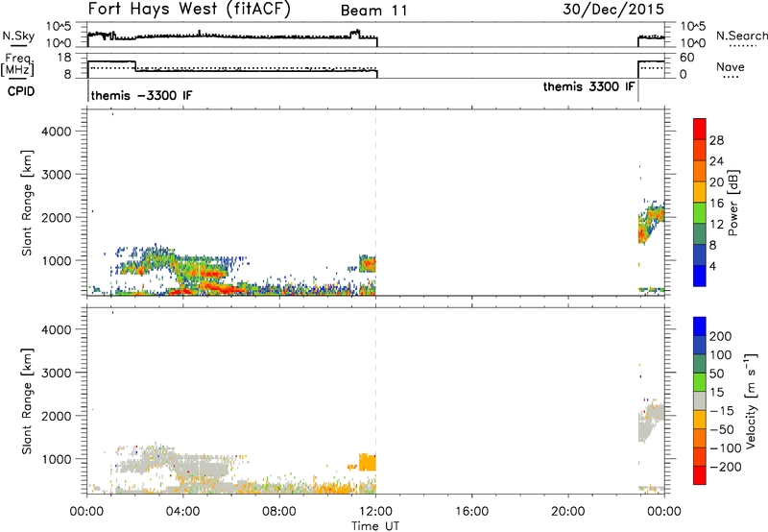Click the dashed vertical line at 12:00 in power panel
768x532 pixels.
[375, 203]
